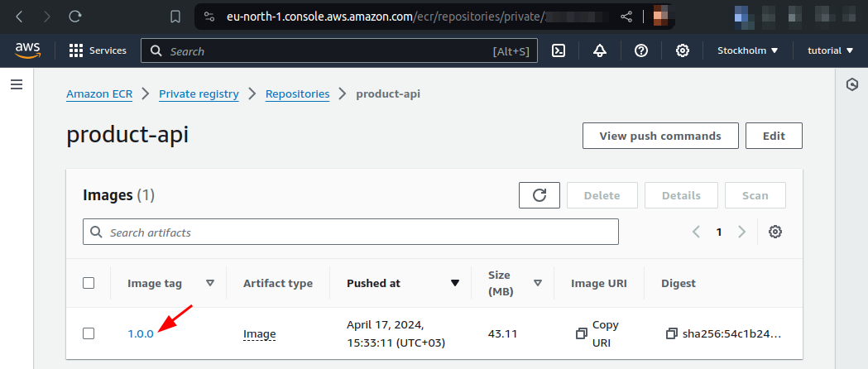Open Private registry breadcrumb link
Screen dimensions: 868x369
tap(199, 94)
